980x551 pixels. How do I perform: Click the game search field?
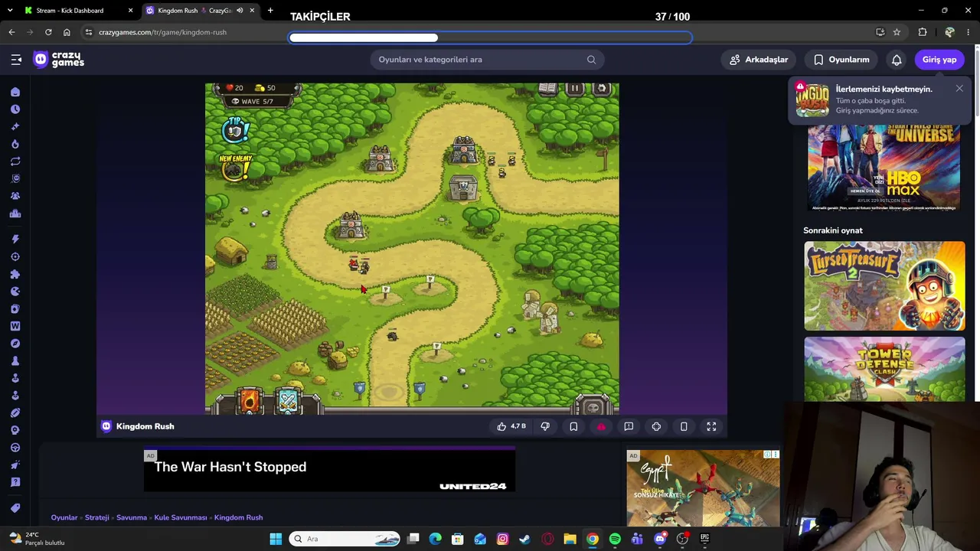point(487,60)
